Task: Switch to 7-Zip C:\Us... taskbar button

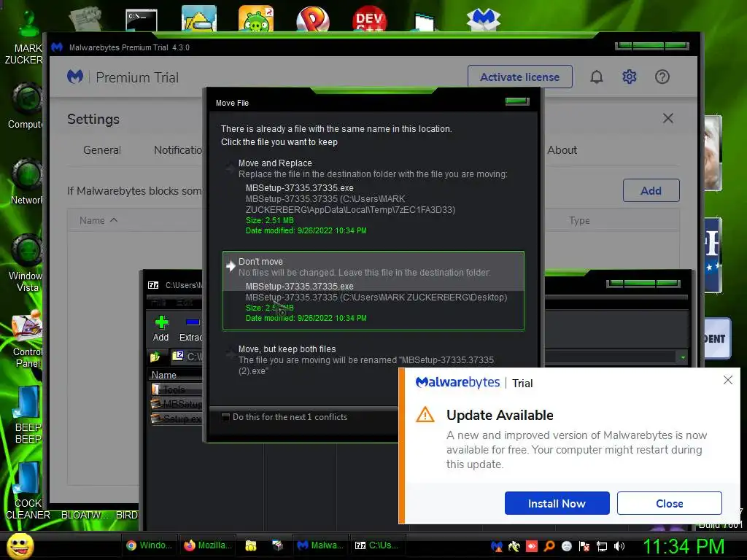Action: 378,545
